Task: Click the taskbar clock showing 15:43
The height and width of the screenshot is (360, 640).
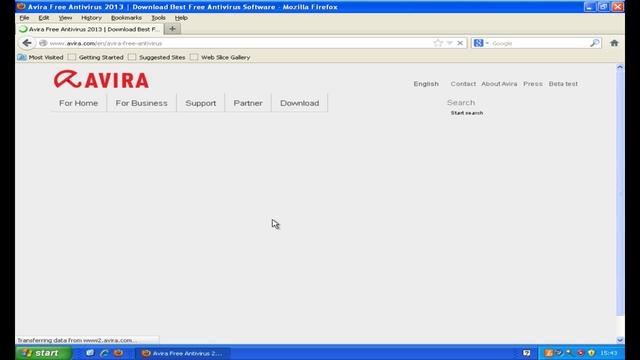Action: click(x=609, y=353)
